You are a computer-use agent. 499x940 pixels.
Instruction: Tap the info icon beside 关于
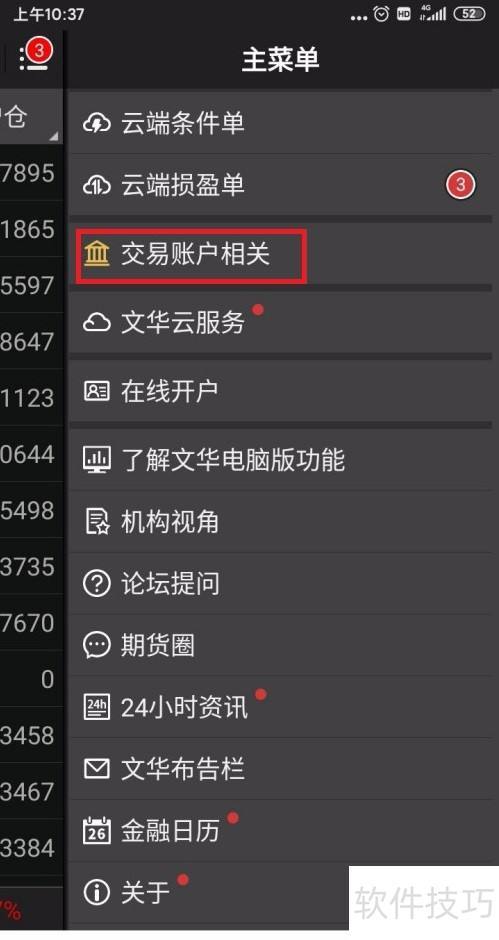97,893
